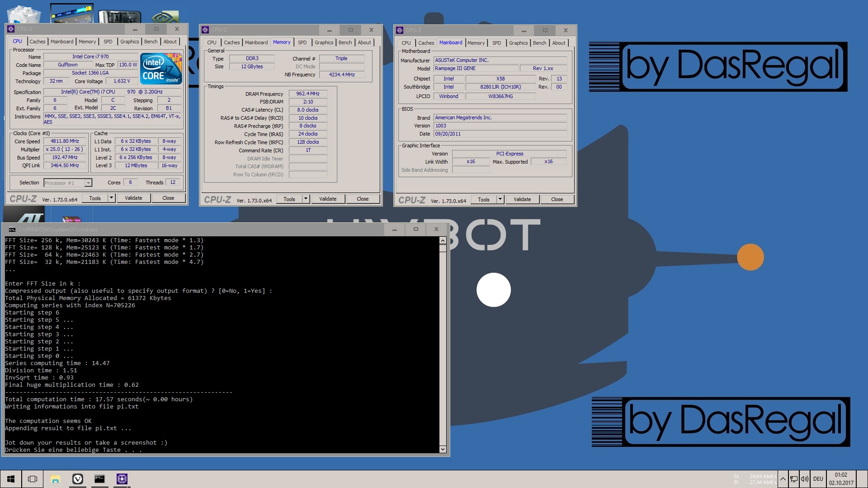This screenshot has width=868, height=488.
Task: Click Tools button in CPU window
Action: tap(95, 198)
